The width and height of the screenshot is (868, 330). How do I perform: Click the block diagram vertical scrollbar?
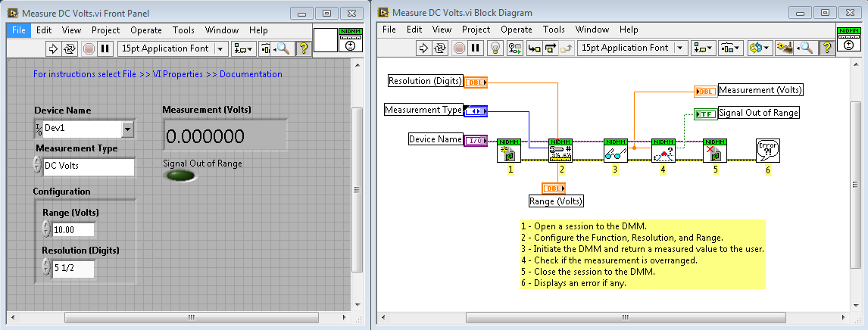click(x=855, y=189)
